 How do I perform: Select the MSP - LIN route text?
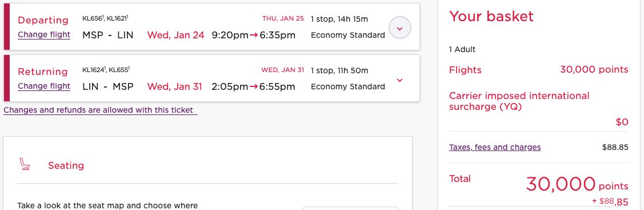click(108, 35)
